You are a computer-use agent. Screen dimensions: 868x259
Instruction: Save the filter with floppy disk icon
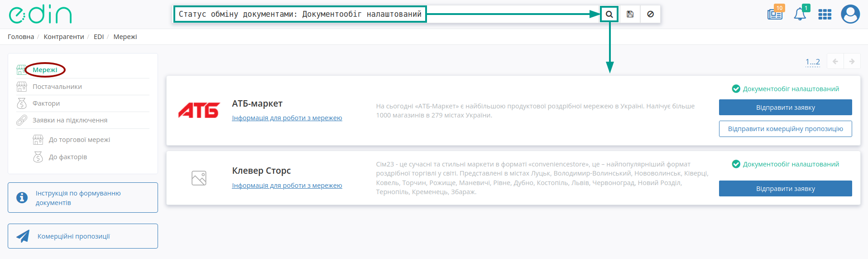[x=630, y=14]
